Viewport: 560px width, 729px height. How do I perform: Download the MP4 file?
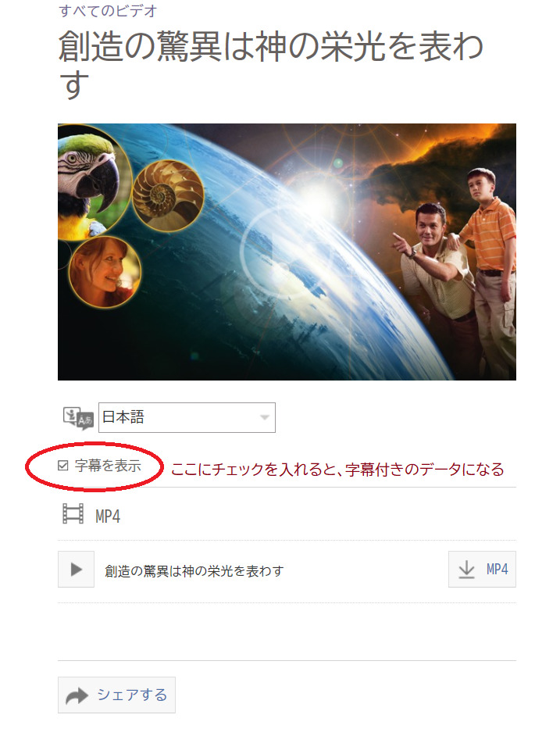click(x=482, y=569)
